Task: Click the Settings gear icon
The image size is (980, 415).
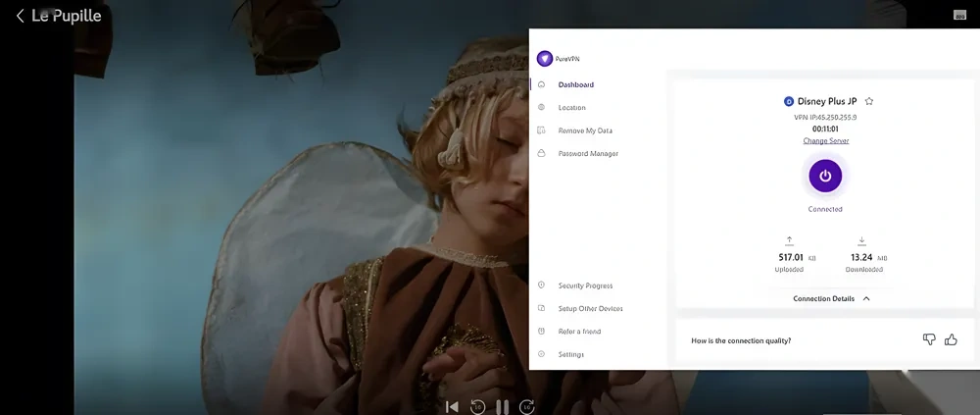Action: 541,353
